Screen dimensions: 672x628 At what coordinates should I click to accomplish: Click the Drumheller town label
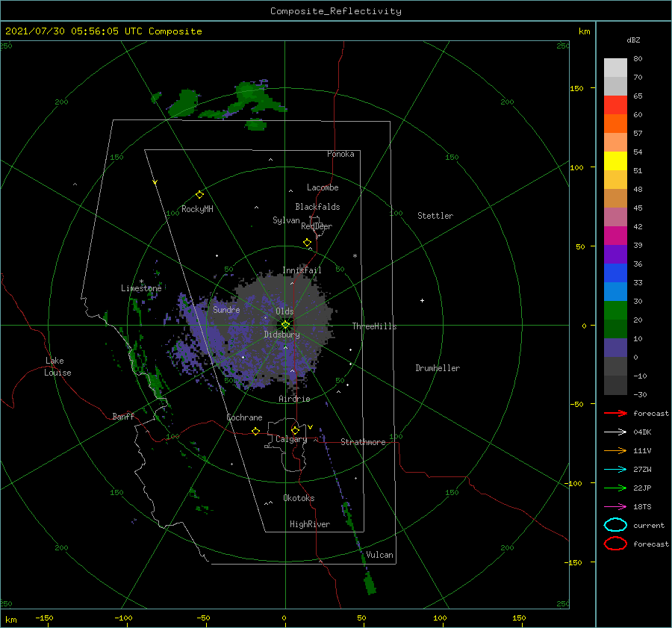438,368
